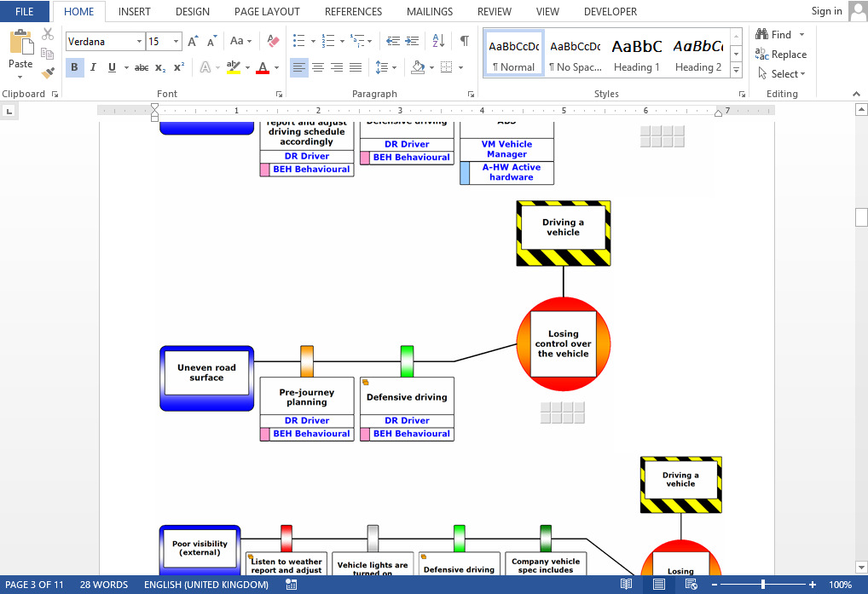The height and width of the screenshot is (594, 868).
Task: Show paragraph marks with pilcrow icon
Action: click(x=464, y=41)
